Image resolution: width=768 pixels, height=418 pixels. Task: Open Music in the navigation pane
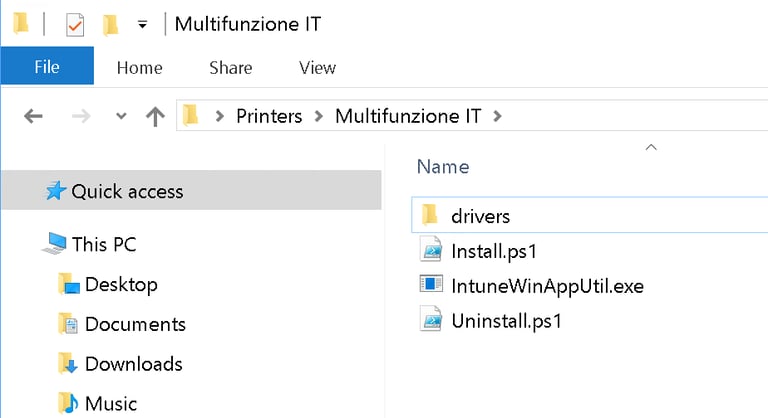111,403
